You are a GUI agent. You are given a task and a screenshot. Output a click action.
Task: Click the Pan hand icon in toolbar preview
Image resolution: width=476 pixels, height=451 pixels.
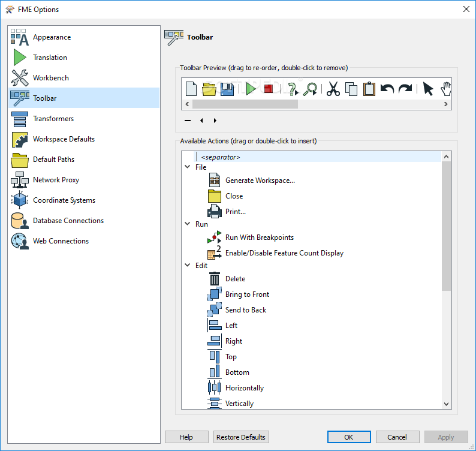click(x=445, y=89)
